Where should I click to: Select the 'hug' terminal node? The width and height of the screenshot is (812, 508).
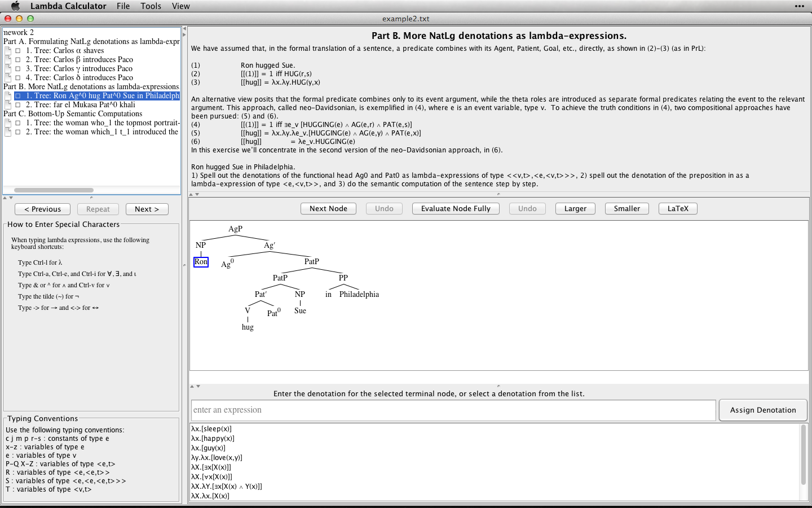tap(248, 327)
